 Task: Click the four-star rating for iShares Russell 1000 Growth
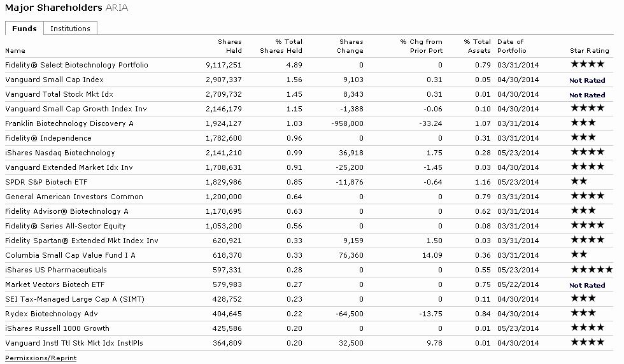(x=587, y=328)
